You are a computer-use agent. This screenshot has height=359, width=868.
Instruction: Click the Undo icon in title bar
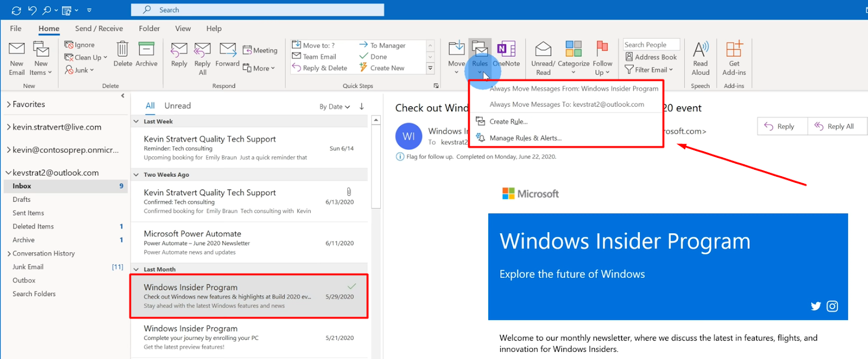(32, 10)
